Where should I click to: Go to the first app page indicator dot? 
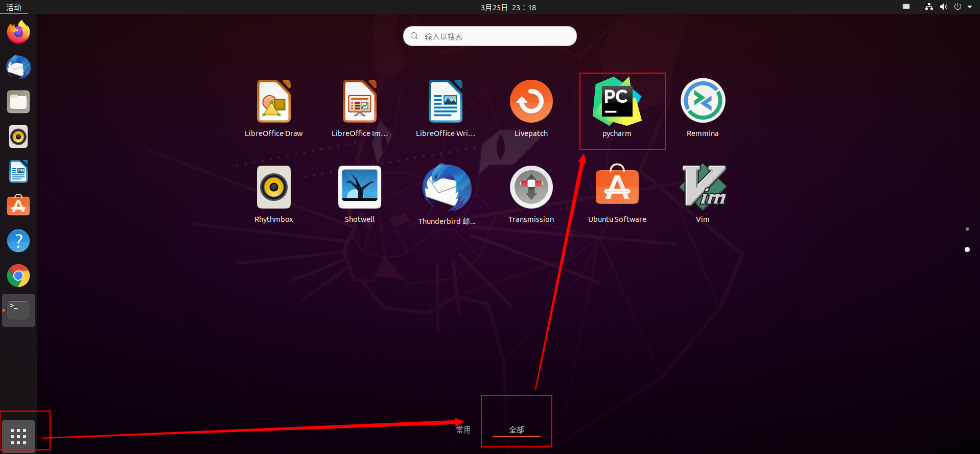pyautogui.click(x=967, y=229)
